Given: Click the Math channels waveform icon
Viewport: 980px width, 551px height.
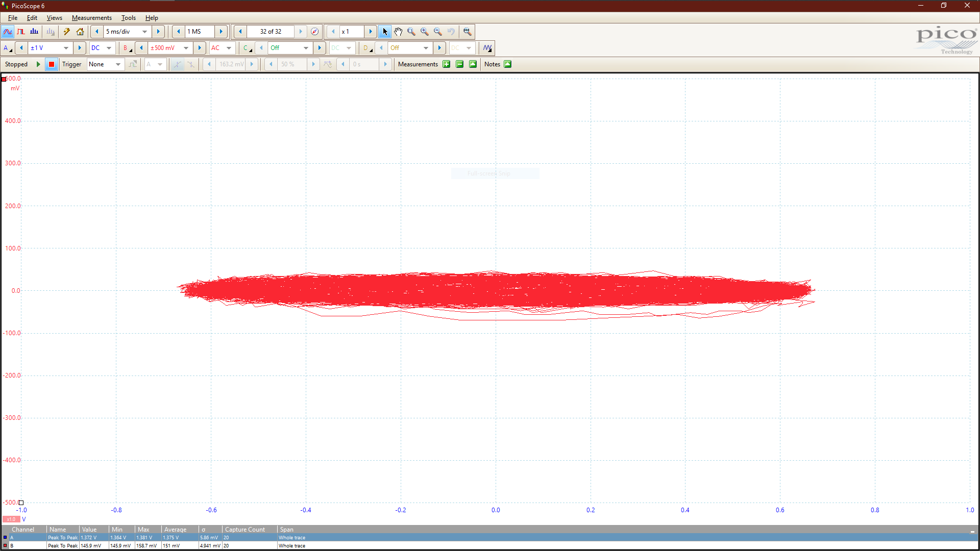Looking at the screenshot, I should (x=487, y=48).
